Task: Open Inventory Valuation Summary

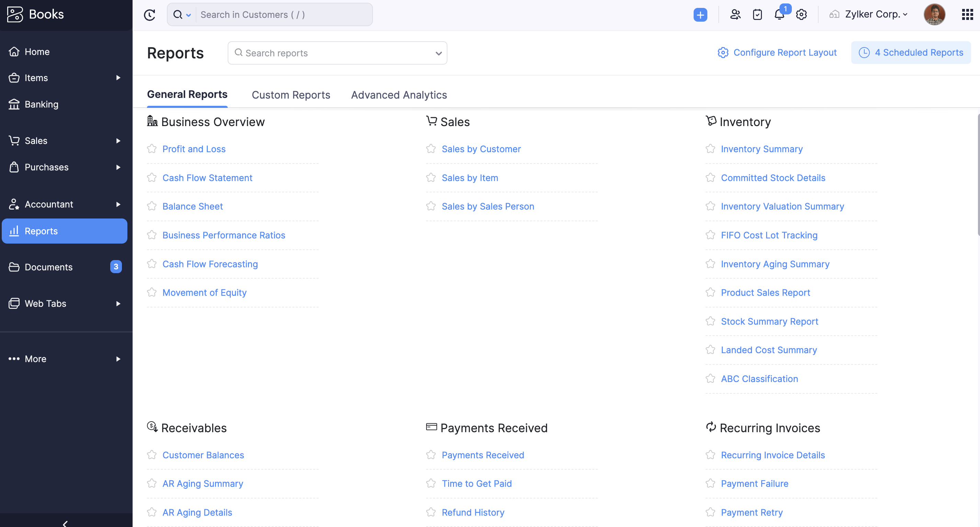Action: [x=782, y=206]
